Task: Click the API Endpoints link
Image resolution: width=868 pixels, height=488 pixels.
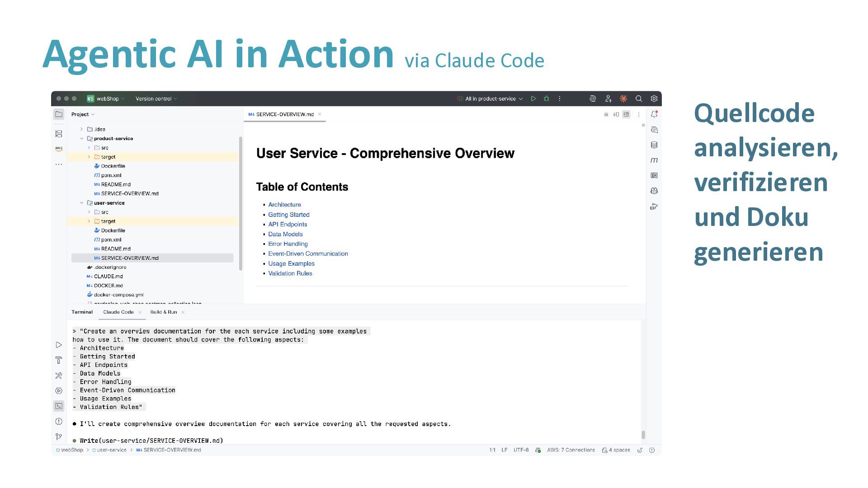Action: [x=288, y=225]
